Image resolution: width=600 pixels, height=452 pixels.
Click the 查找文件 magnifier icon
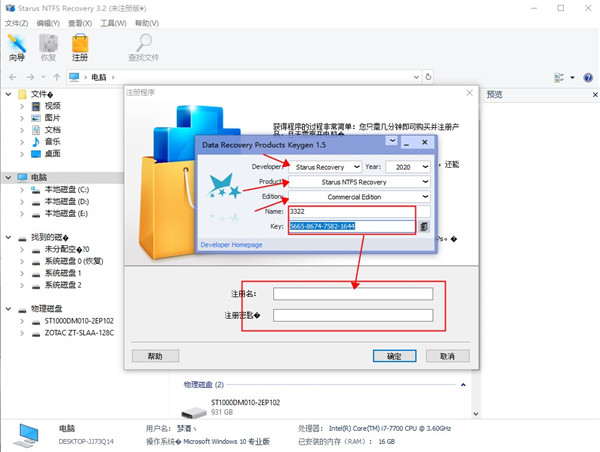143,47
